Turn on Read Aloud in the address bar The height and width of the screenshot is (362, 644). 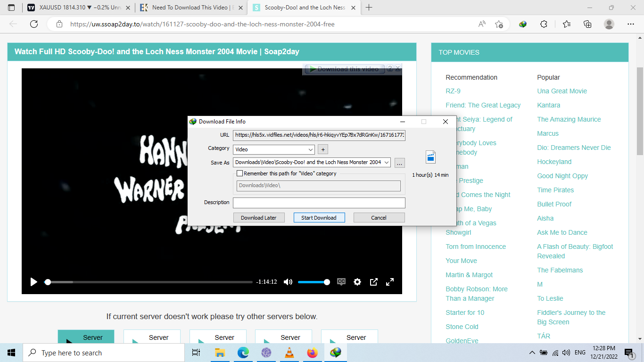[482, 24]
